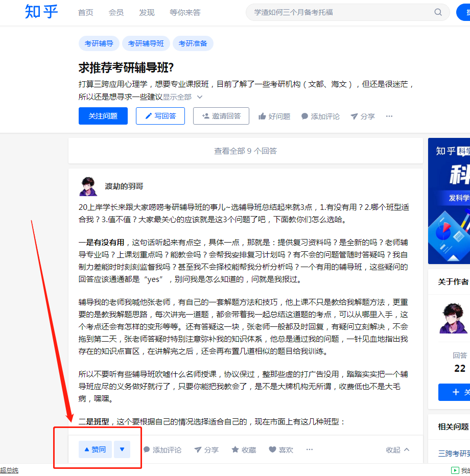470x476 pixels.
Task: Open the 会员 nav item
Action: pos(116,12)
